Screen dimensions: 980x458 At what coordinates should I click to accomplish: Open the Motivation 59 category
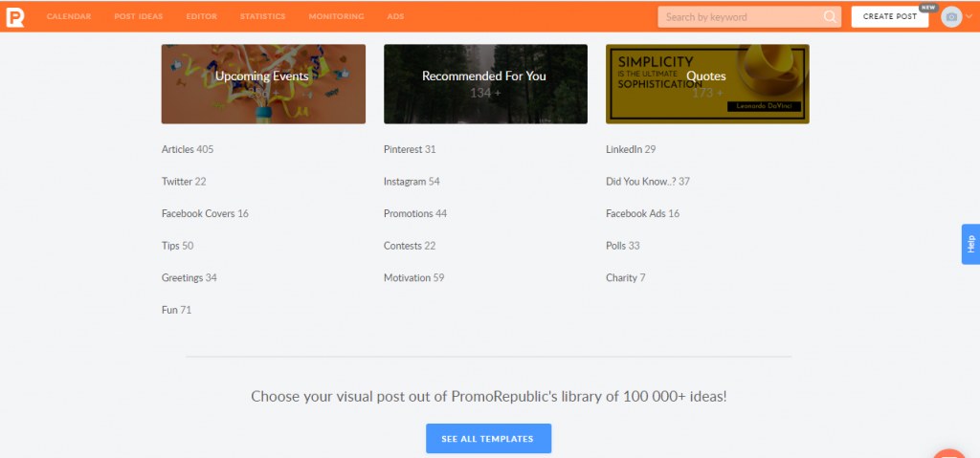tap(414, 277)
